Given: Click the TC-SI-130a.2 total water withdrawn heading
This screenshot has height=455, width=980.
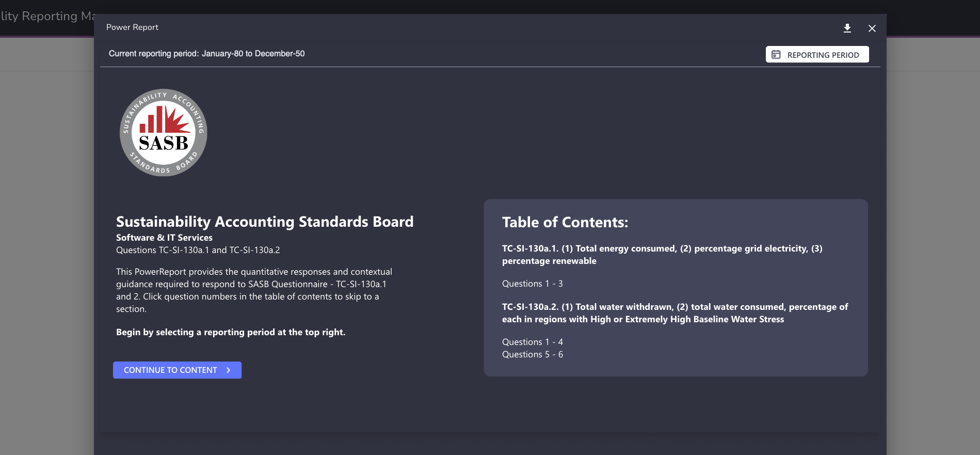Looking at the screenshot, I should [x=674, y=313].
